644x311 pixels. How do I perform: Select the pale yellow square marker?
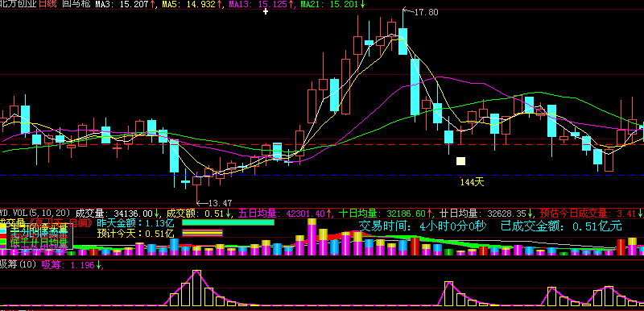coord(460,160)
